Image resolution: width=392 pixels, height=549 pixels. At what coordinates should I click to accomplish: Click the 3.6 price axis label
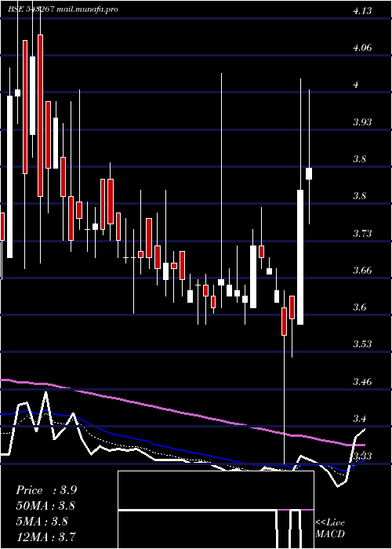point(359,307)
